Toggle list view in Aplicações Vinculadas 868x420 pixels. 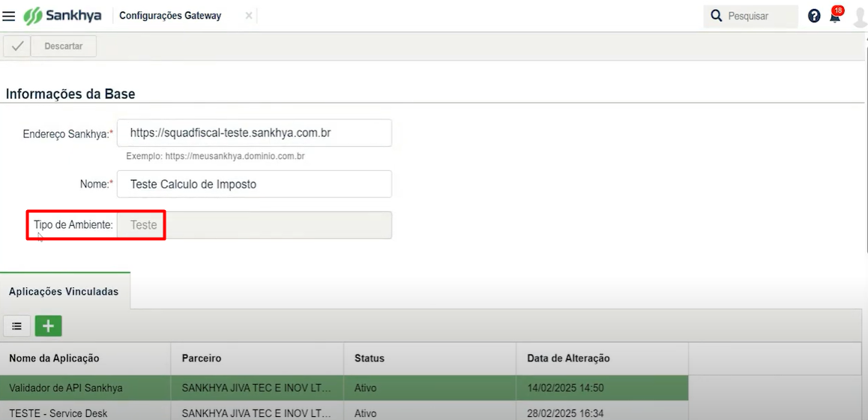[x=16, y=326]
